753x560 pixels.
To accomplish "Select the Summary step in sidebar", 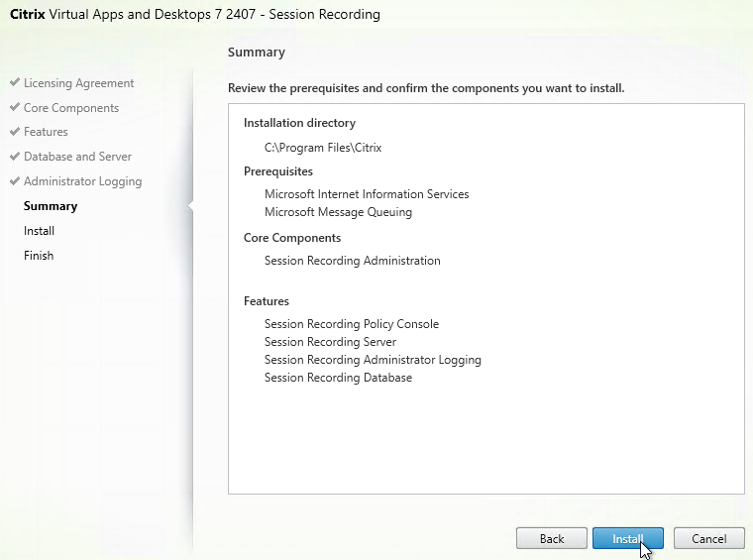I will click(x=51, y=206).
